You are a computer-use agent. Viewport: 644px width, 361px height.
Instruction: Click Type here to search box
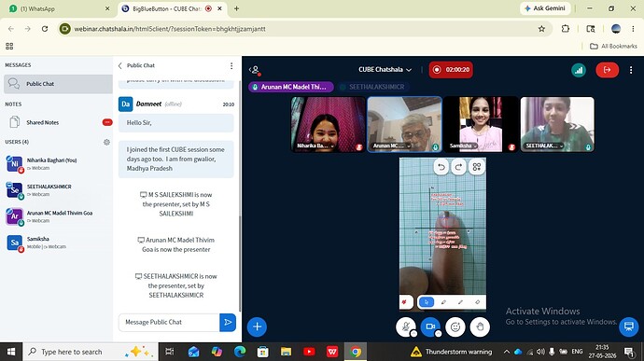tap(90, 352)
